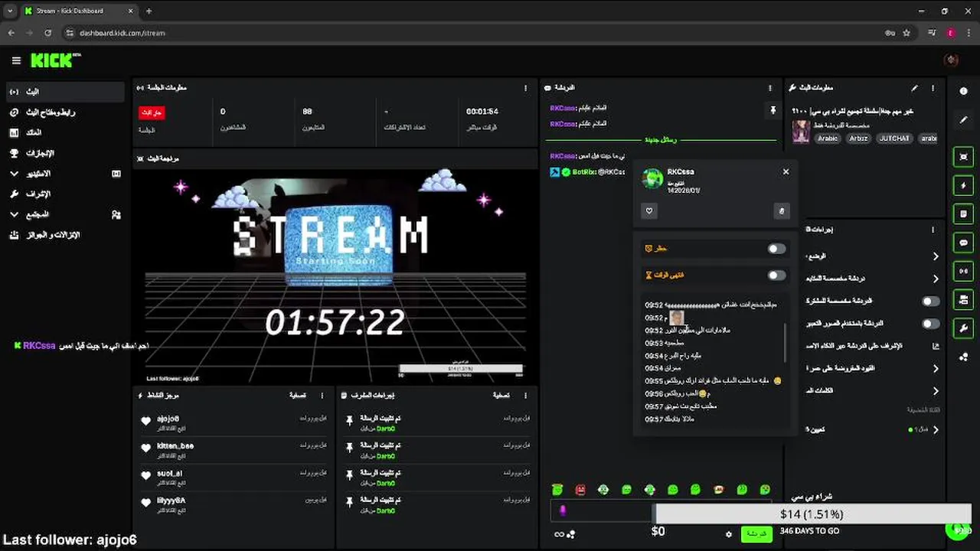This screenshot has height=551, width=980.
Task: Open the info icon in right sidebar
Action: point(963,91)
